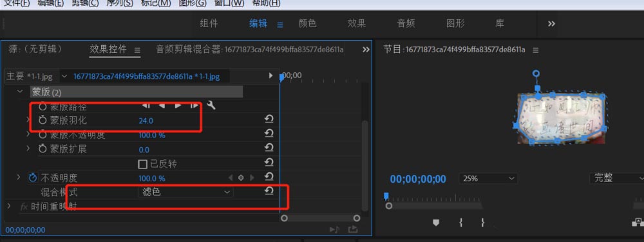
Task: Reset the 蒙版扩展 parameter
Action: [269, 148]
